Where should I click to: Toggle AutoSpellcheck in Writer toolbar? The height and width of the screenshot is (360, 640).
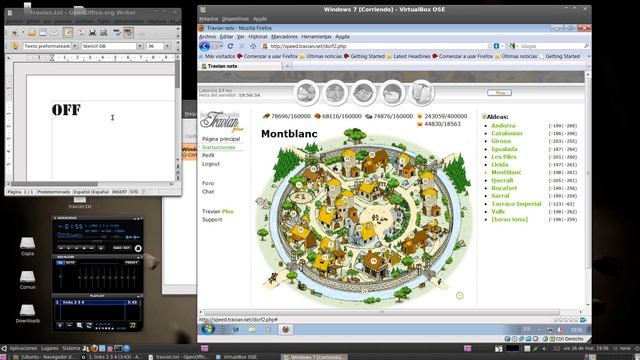pyautogui.click(x=128, y=32)
